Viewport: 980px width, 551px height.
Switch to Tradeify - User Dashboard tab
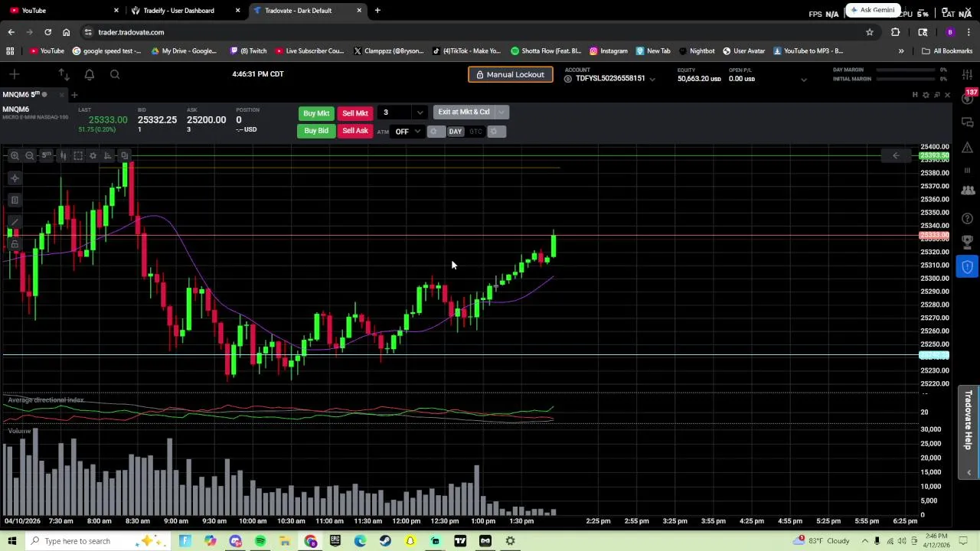(x=184, y=11)
